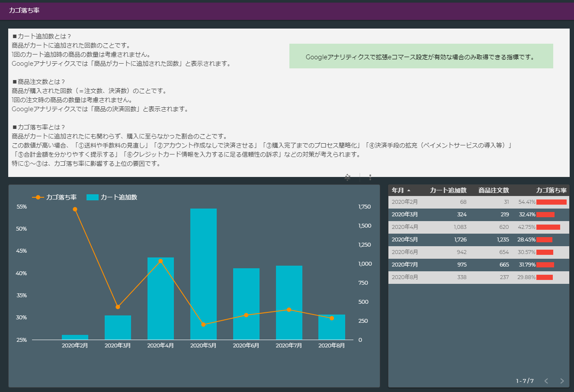The height and width of the screenshot is (392, 574).
Task: Select the 2020年8月 row in the table
Action: click(476, 277)
